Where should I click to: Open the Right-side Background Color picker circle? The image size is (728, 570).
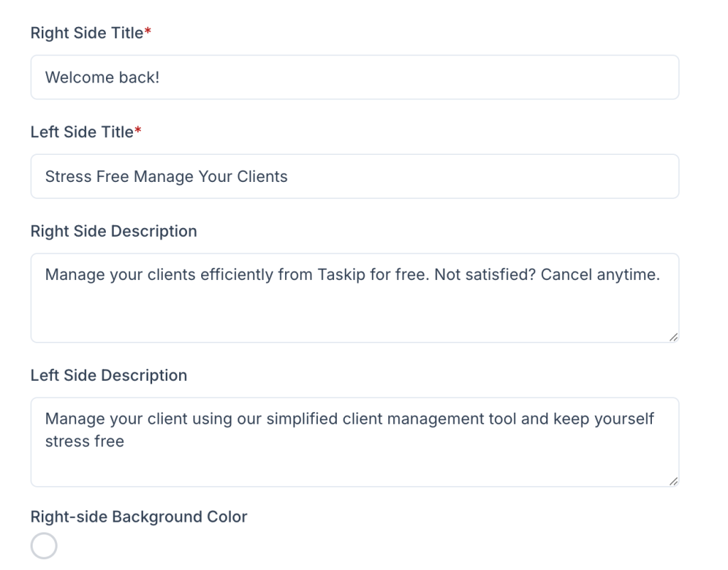(x=44, y=546)
